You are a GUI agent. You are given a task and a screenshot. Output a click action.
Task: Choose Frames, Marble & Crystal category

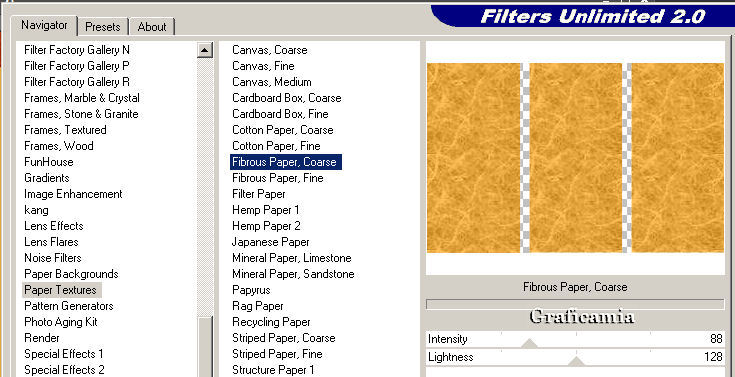coord(82,98)
